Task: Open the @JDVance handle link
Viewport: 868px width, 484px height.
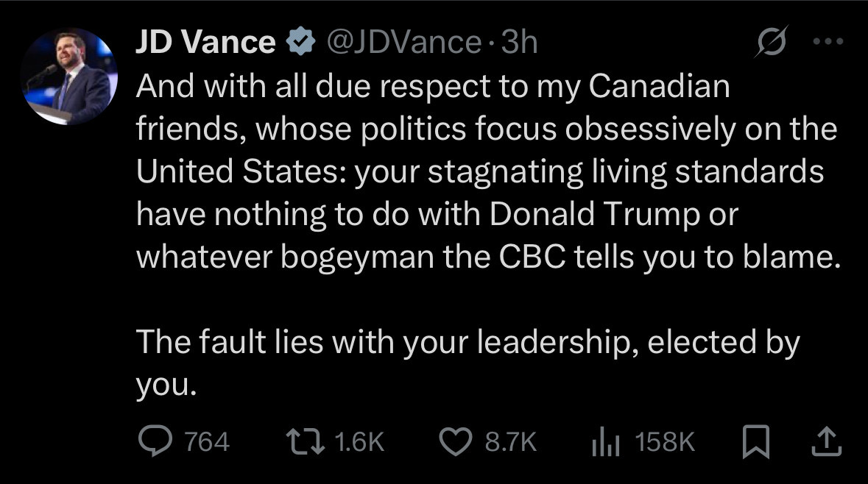Action: 403,43
